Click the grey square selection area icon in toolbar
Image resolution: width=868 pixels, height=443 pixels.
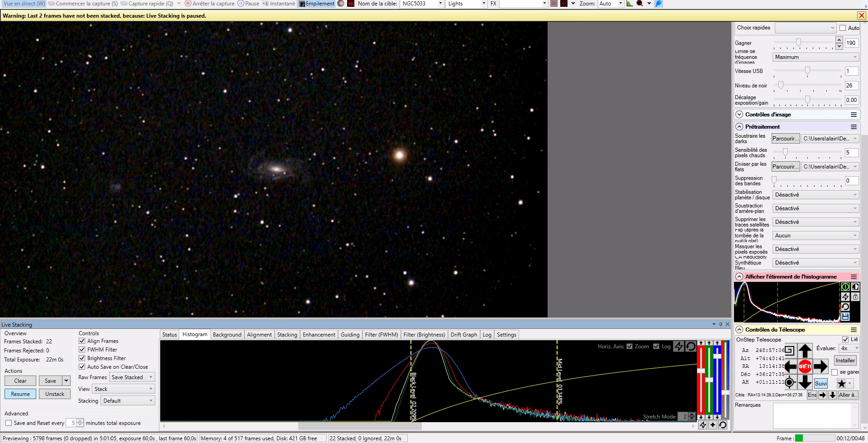tap(554, 4)
